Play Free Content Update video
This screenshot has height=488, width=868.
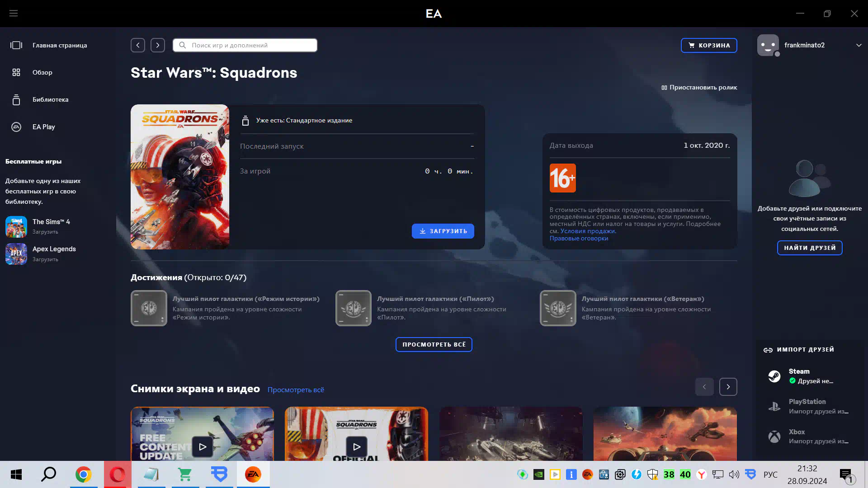202,446
